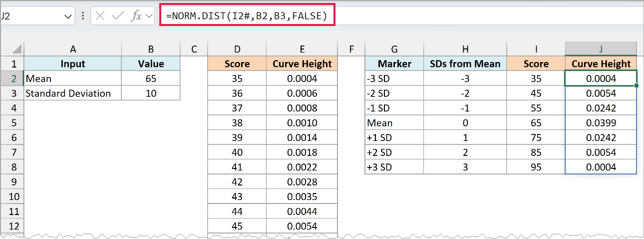Click the Enter checkmark in formula bar
Screen dimensions: 644x239
pos(118,16)
